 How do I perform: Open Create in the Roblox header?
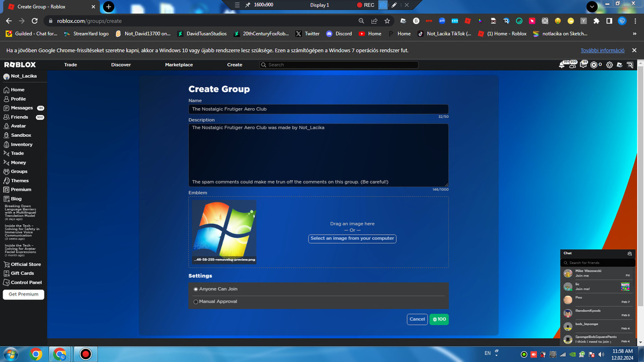[234, 65]
